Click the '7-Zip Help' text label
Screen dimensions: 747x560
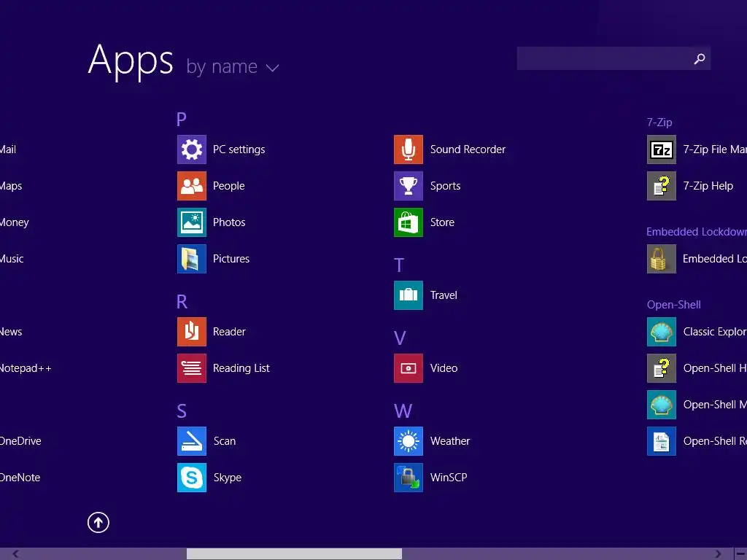pyautogui.click(x=708, y=186)
